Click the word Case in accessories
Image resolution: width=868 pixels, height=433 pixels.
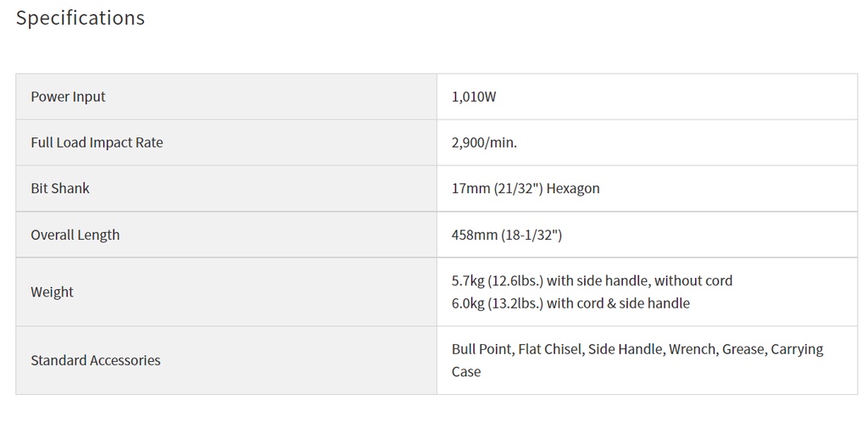point(466,371)
